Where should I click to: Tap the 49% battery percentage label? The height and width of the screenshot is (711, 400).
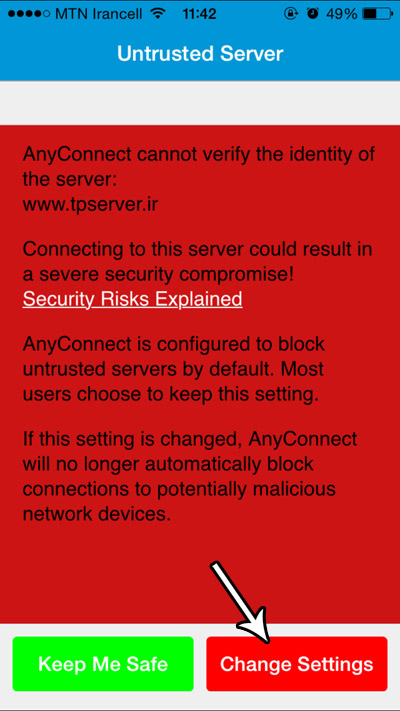click(341, 14)
